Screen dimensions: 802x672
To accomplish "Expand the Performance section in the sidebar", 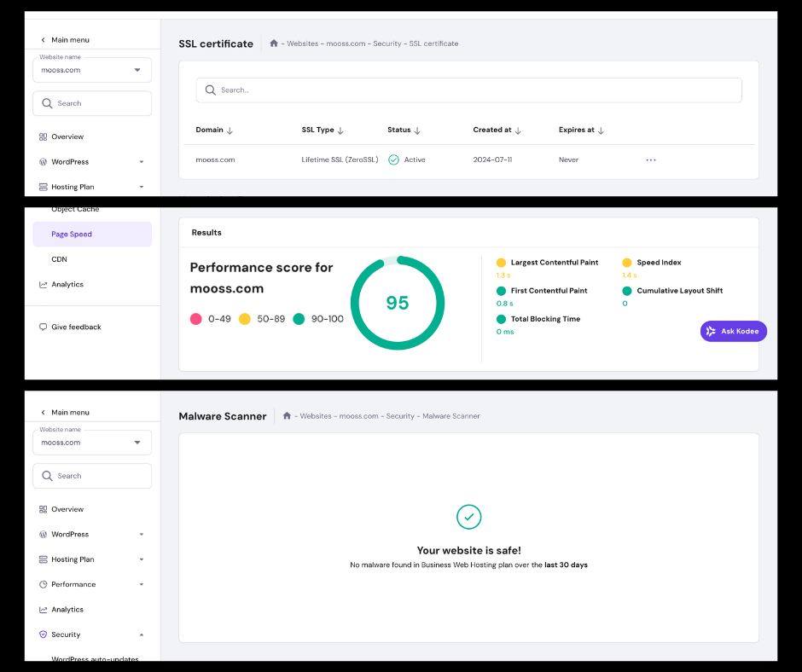I will coord(142,585).
